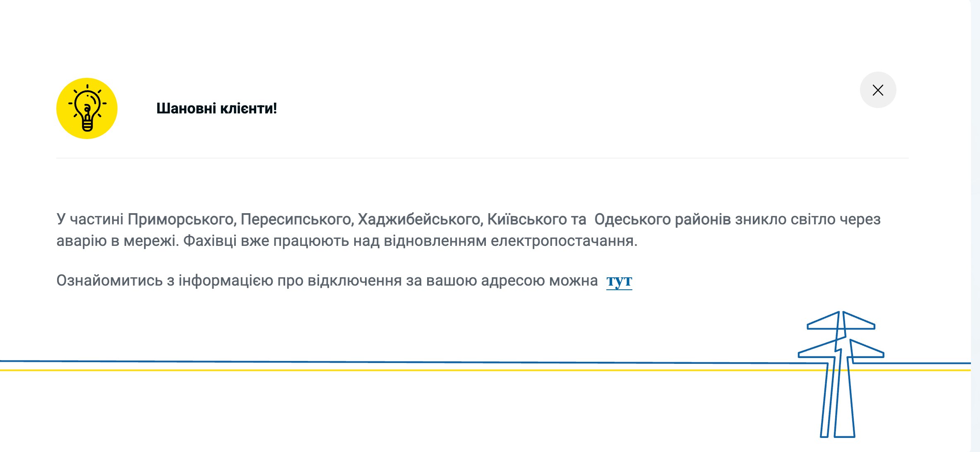
Task: Click the word "Пересипського" in the notice
Action: click(x=297, y=219)
